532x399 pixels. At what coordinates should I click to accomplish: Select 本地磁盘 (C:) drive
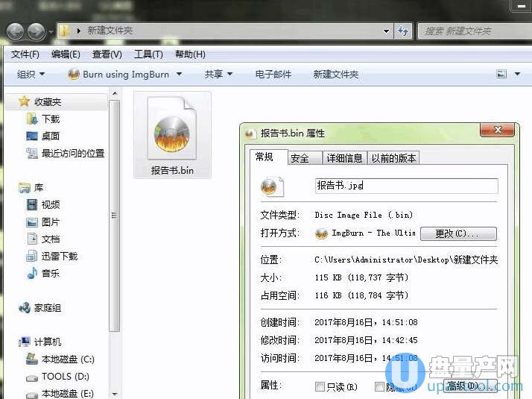(67, 359)
